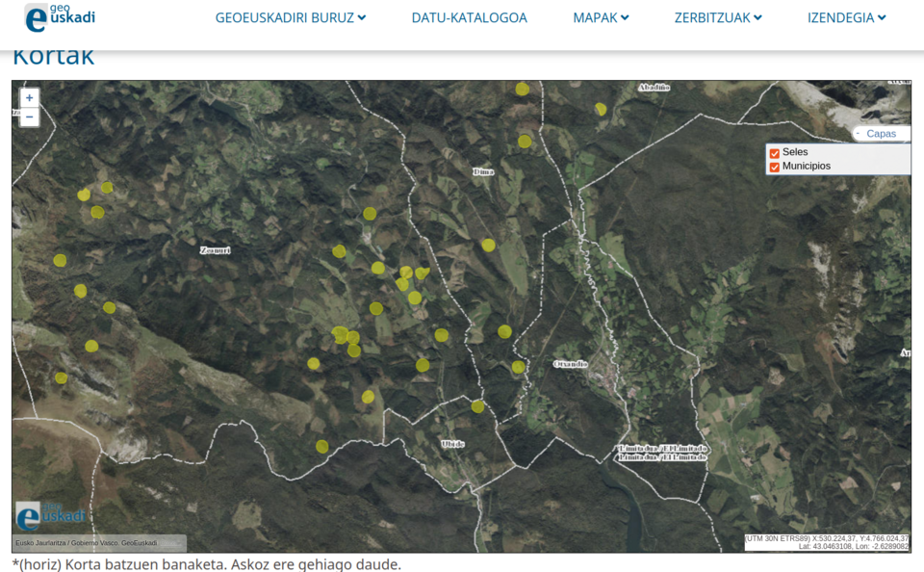Collapse the Capas layer panel
924x572 pixels.
(881, 134)
